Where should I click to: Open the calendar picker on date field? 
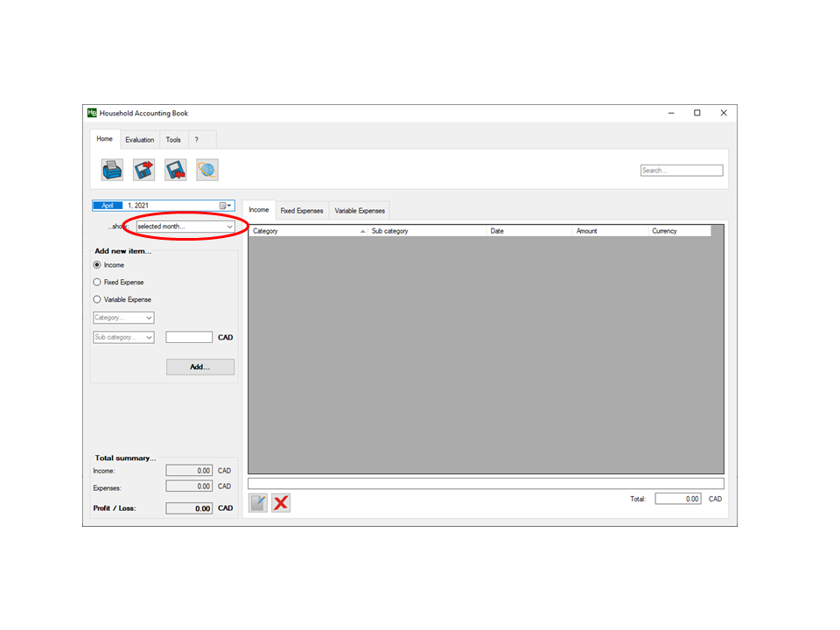(x=225, y=206)
